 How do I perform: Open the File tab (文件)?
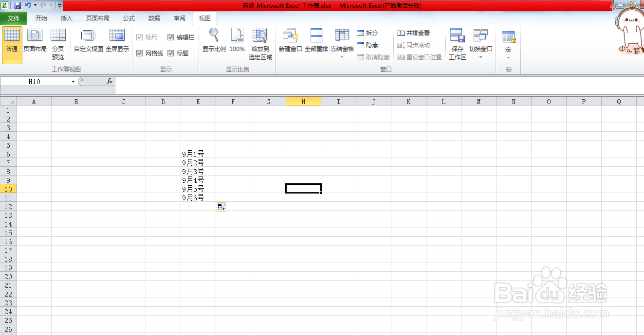[x=14, y=18]
